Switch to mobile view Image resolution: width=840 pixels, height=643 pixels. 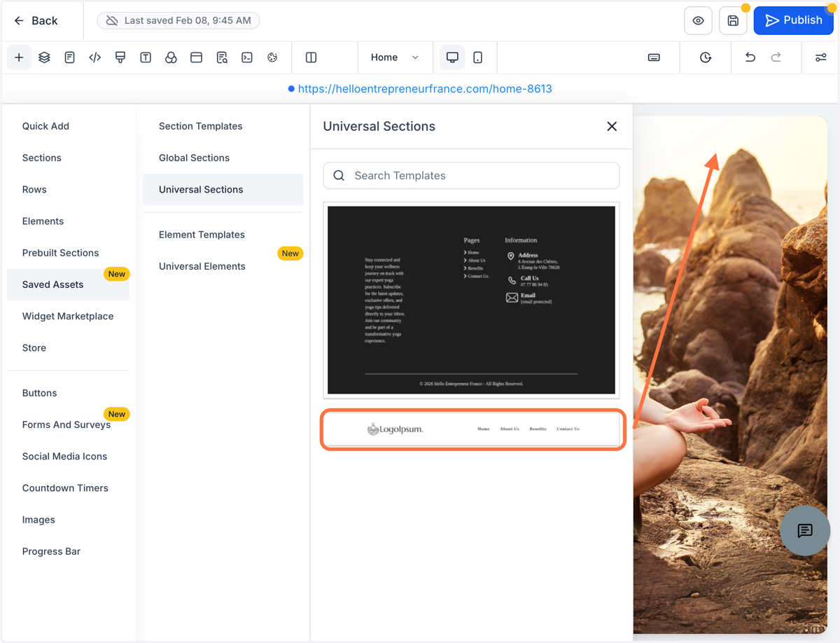point(477,57)
